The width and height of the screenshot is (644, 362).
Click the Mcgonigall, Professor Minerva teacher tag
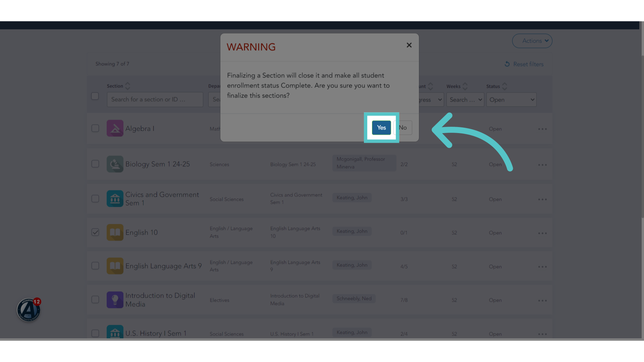(x=364, y=163)
